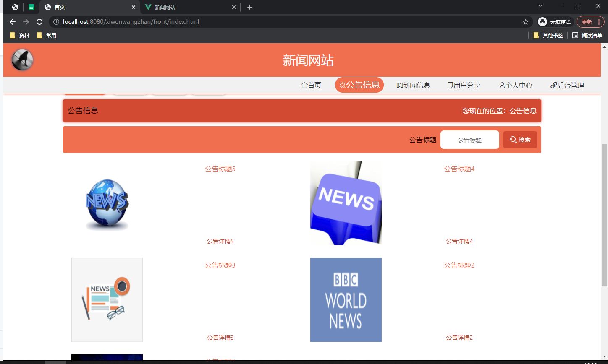Click the 新闻网站 header title
The width and height of the screenshot is (608, 364).
[308, 60]
